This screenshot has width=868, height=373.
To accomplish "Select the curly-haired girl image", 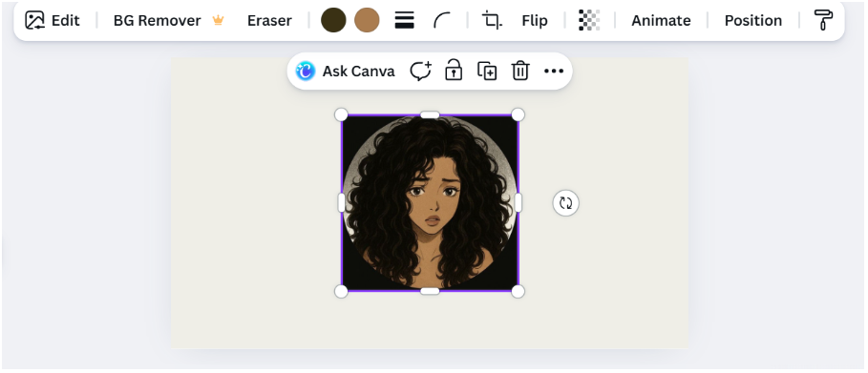I will 430,202.
